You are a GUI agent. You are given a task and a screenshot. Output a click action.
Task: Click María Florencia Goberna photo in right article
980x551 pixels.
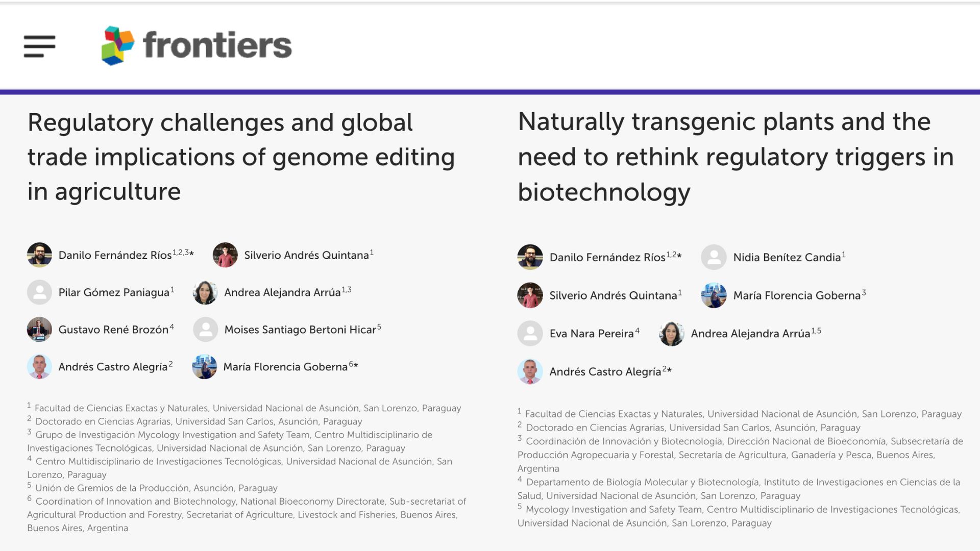click(714, 295)
